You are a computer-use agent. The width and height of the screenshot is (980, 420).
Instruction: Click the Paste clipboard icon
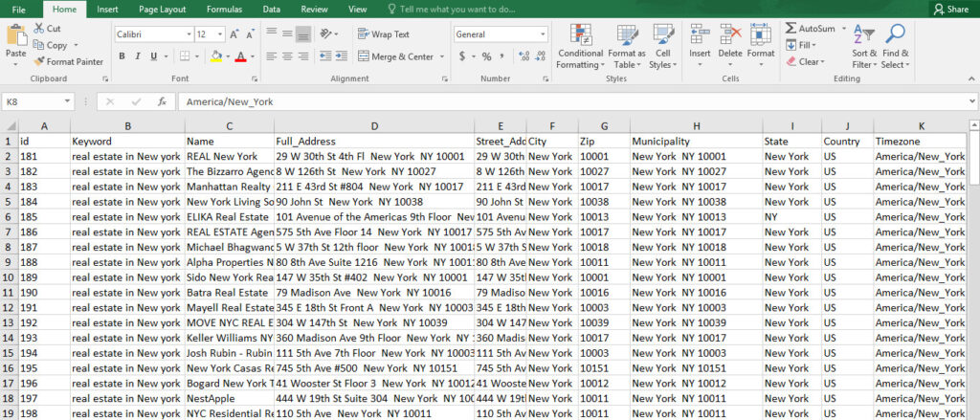(x=16, y=36)
